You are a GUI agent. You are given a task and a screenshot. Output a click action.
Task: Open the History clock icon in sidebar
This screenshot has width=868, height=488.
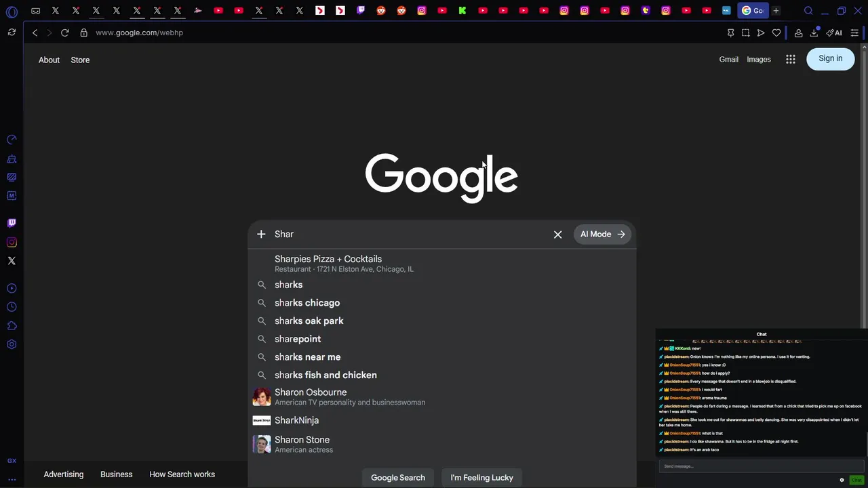click(12, 307)
